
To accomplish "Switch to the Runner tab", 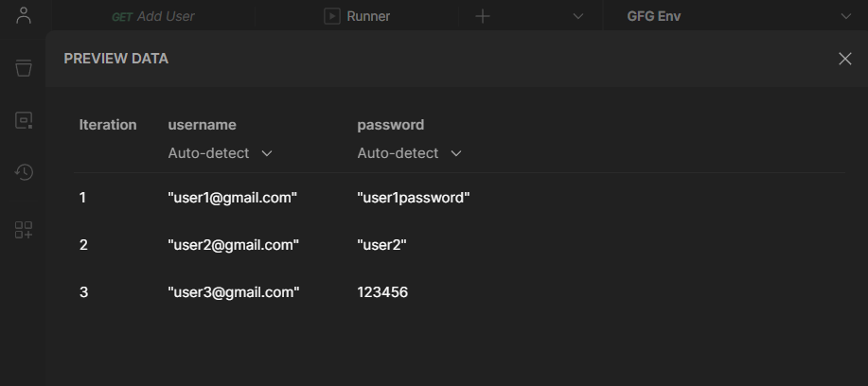I will tap(367, 16).
